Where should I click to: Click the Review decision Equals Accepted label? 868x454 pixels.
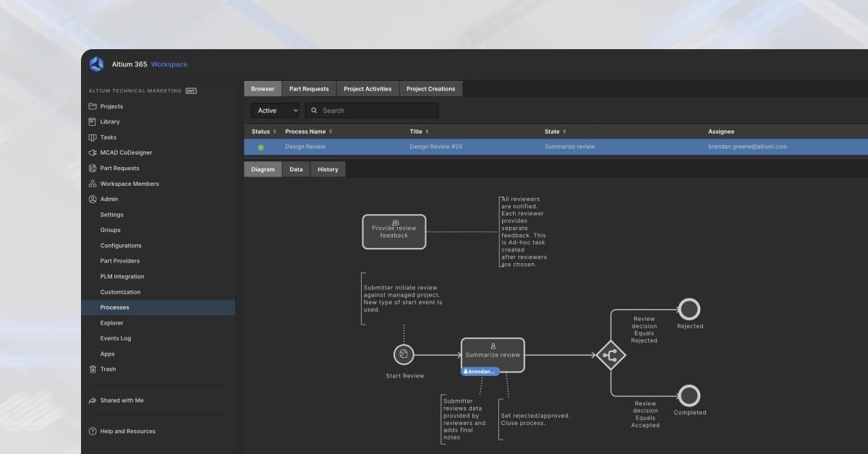pyautogui.click(x=645, y=415)
